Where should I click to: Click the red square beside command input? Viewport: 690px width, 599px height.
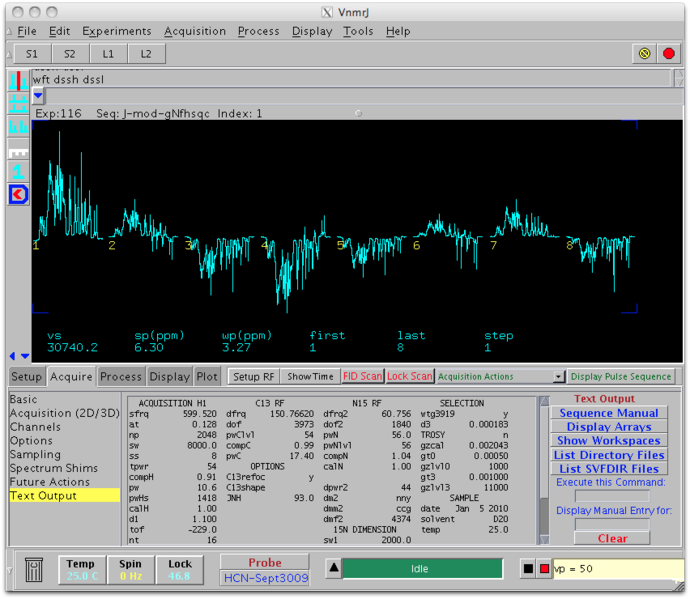point(544,569)
